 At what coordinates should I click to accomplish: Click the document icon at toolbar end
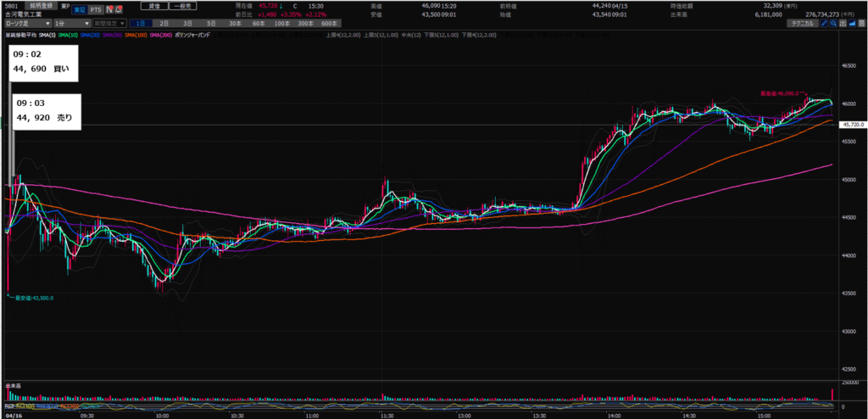861,24
